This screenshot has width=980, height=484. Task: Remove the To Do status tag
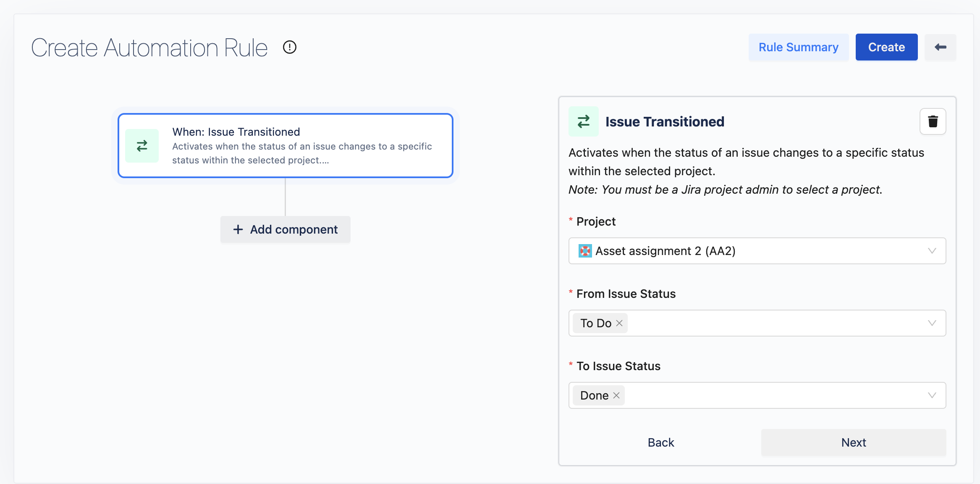pos(619,323)
